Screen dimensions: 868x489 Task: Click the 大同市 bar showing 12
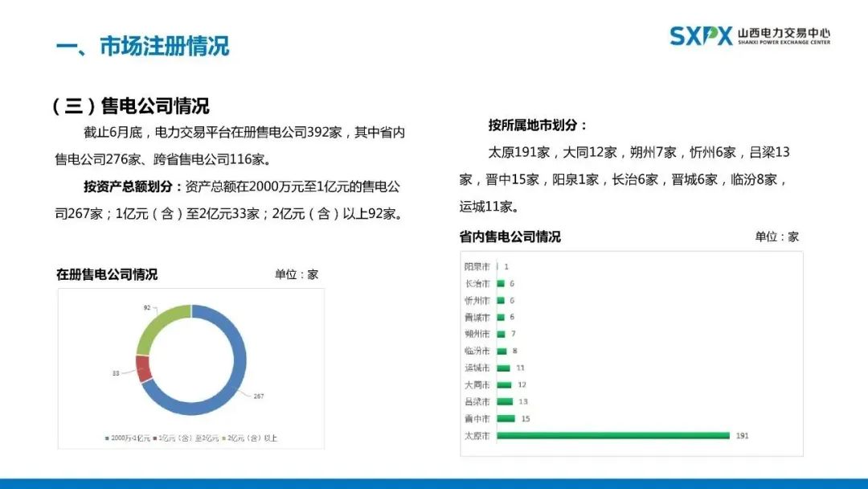coord(504,384)
